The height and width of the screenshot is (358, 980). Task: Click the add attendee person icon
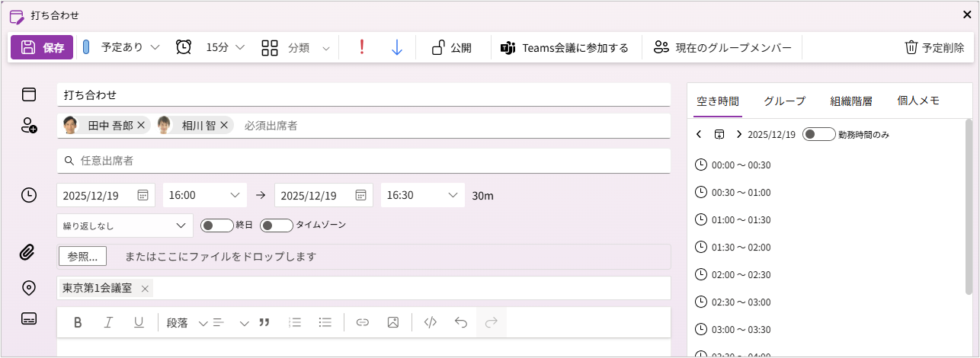click(x=29, y=126)
